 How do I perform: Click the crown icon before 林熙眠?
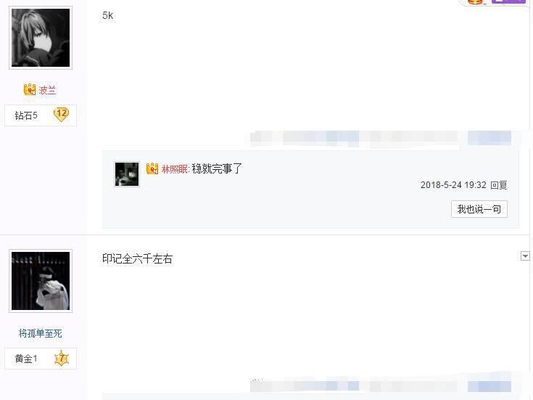(152, 169)
